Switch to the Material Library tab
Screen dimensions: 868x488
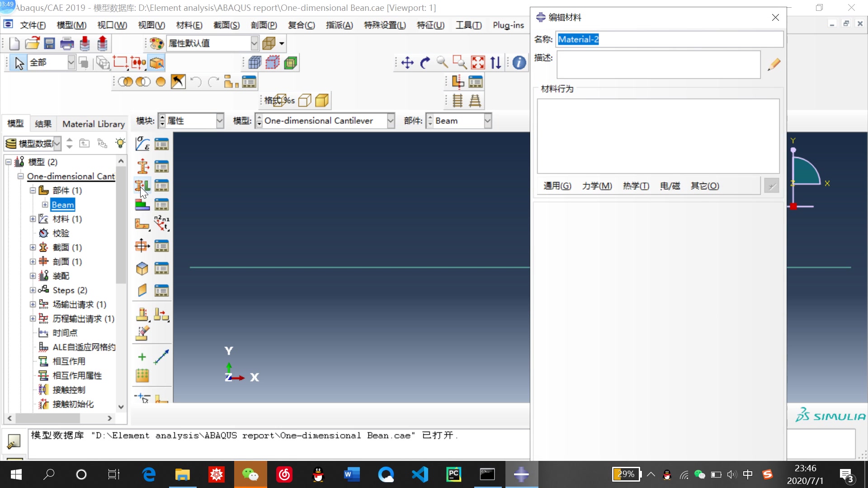(x=94, y=124)
